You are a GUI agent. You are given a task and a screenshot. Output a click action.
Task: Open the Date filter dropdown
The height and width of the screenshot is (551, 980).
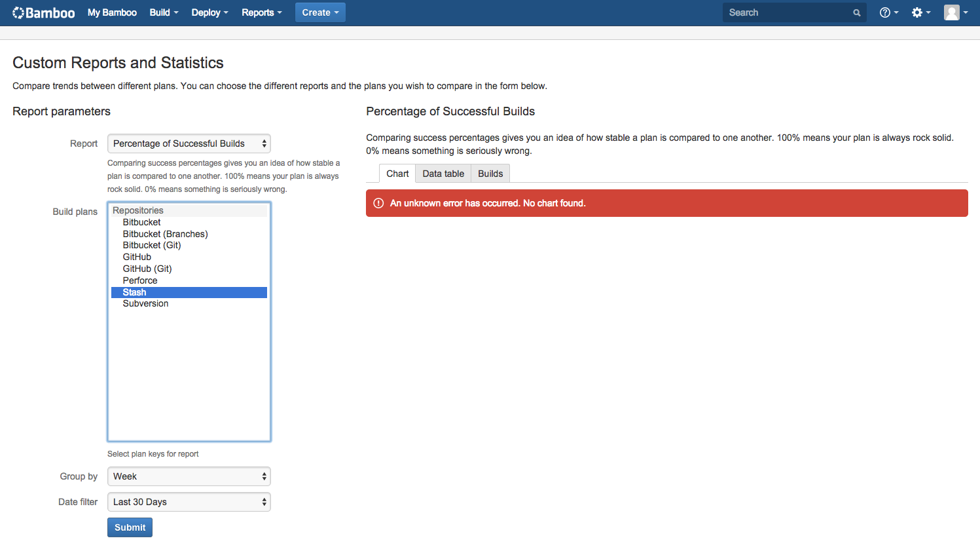point(189,502)
